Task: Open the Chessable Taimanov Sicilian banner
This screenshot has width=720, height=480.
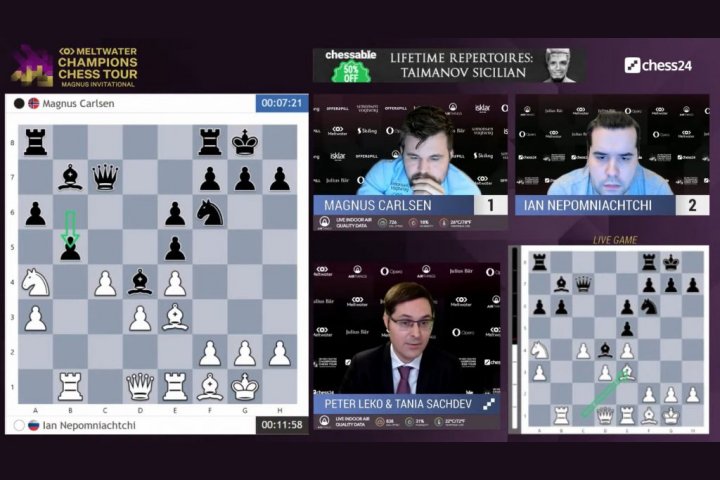Action: [449, 65]
